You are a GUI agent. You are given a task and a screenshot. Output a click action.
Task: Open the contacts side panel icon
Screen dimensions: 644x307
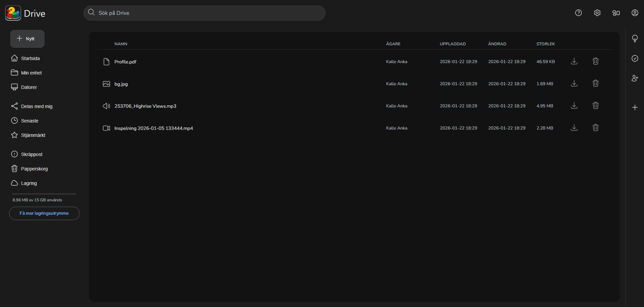635,78
